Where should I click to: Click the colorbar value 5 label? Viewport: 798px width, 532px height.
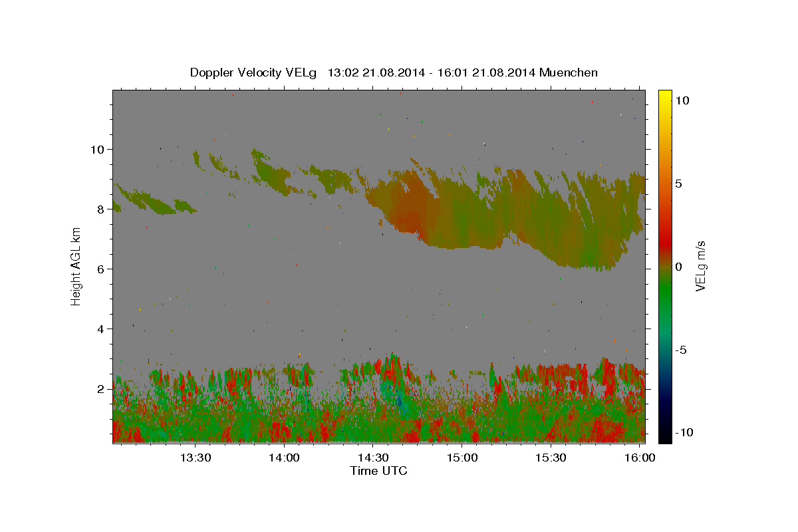(678, 184)
